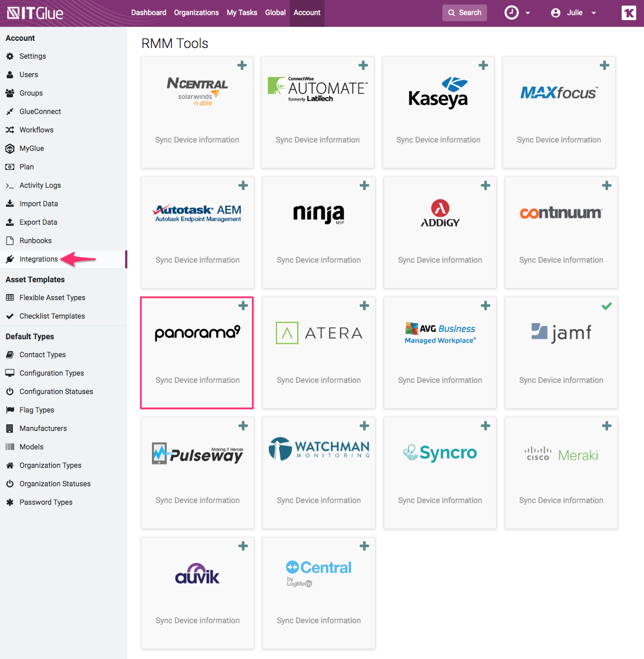
Task: Click the Organization Types home icon
Action: [x=10, y=465]
